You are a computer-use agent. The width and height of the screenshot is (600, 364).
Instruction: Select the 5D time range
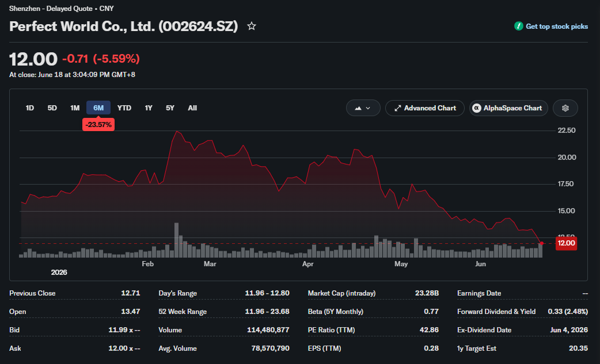pos(52,108)
